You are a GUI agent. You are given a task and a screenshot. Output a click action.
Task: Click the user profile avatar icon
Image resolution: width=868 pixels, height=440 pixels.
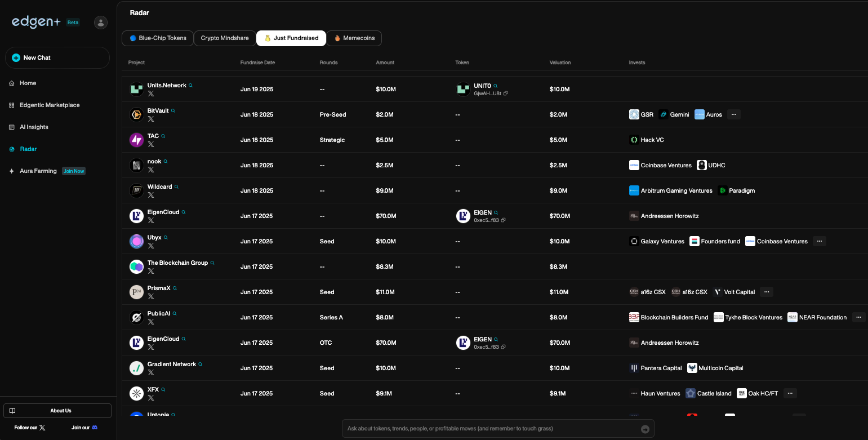pos(101,23)
